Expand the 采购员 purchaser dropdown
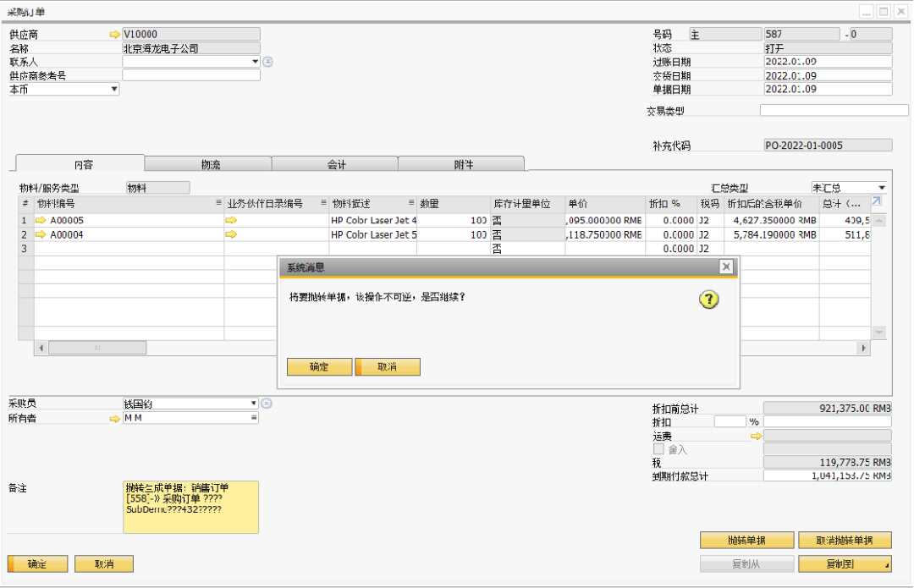This screenshot has height=588, width=914. click(253, 404)
